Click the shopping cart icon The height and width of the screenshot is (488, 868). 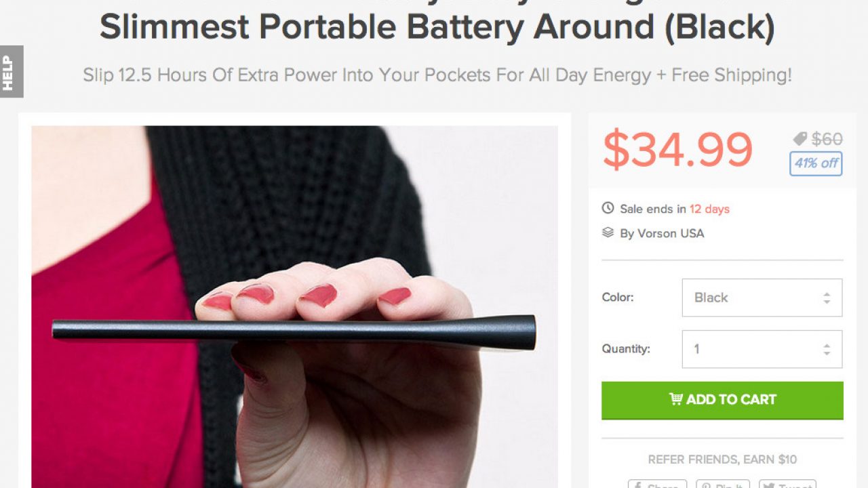click(675, 399)
